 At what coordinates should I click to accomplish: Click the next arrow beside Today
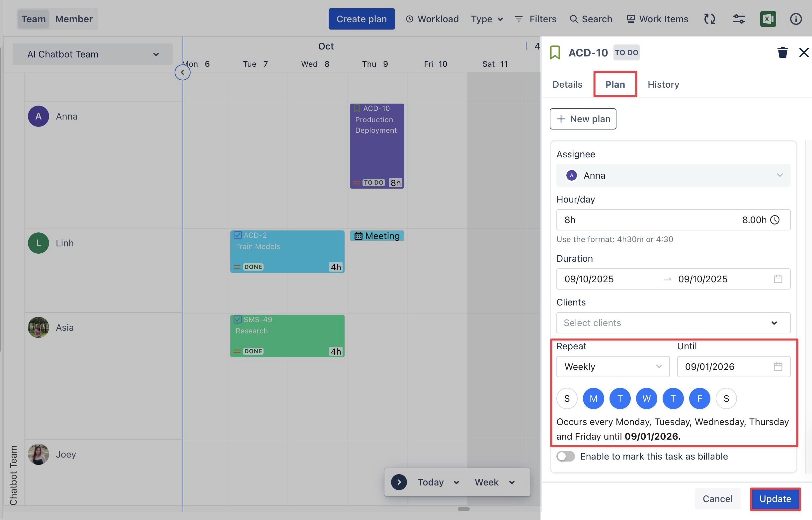(399, 482)
